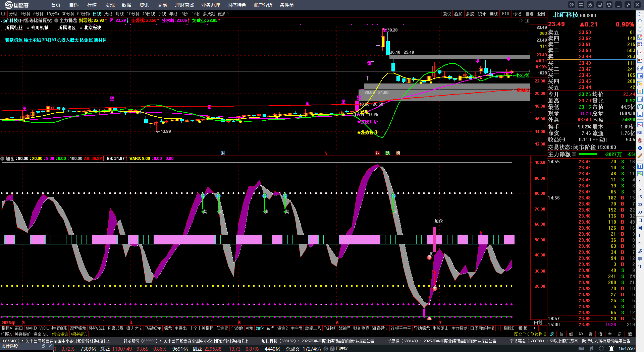Click the grey 26.10 - 25.49 gap band
The image size is (644, 352).
(460, 57)
